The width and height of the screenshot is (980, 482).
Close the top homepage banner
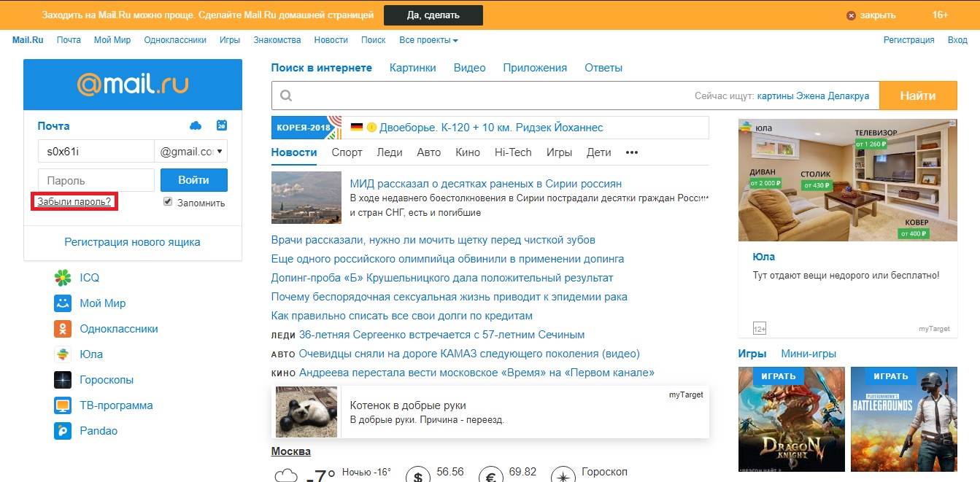pyautogui.click(x=871, y=15)
